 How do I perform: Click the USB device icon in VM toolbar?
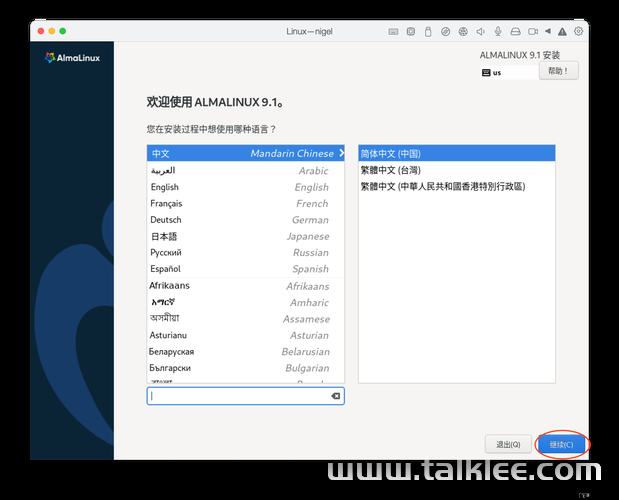click(x=428, y=32)
